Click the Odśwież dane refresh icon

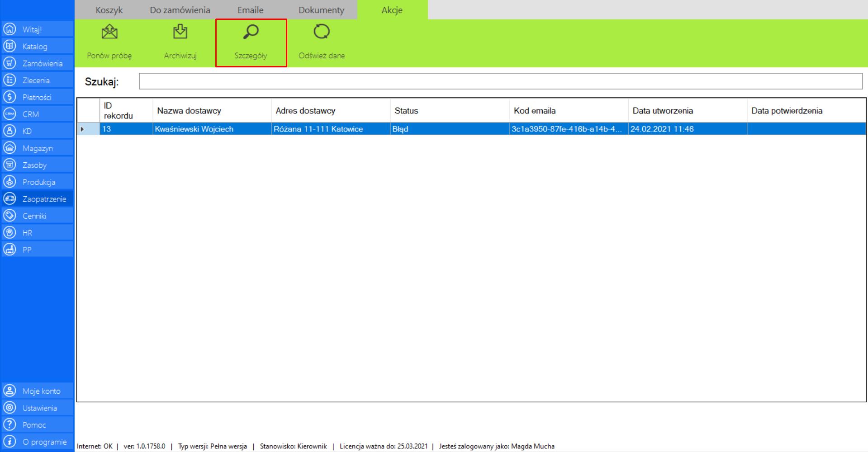pyautogui.click(x=322, y=32)
